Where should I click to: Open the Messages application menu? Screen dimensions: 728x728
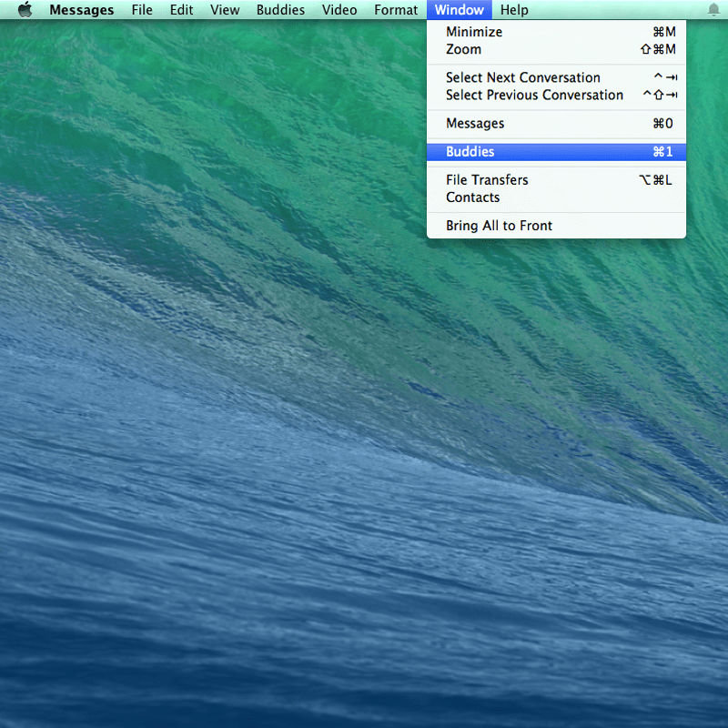click(81, 10)
